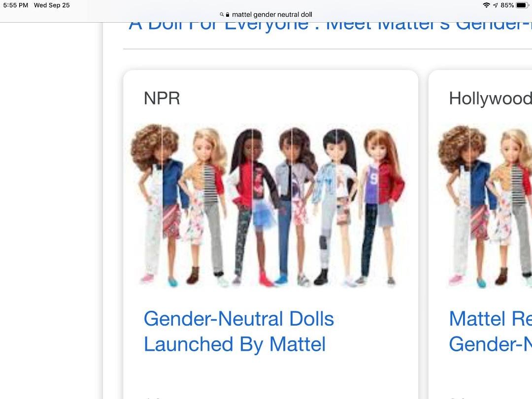Tap the time display 5:55 PM

click(x=16, y=5)
